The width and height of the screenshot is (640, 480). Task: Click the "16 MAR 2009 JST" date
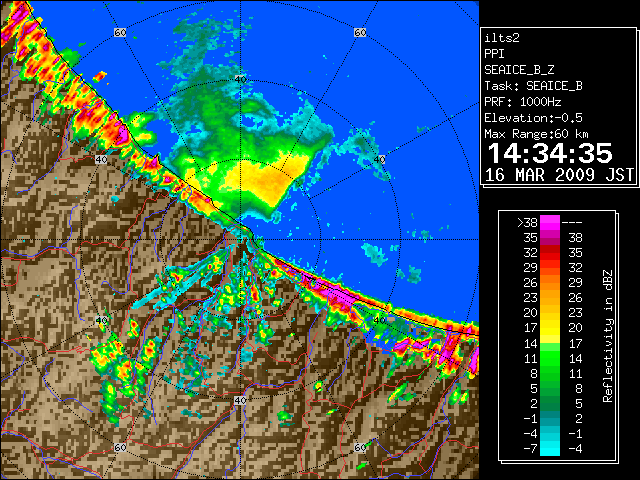pos(559,175)
